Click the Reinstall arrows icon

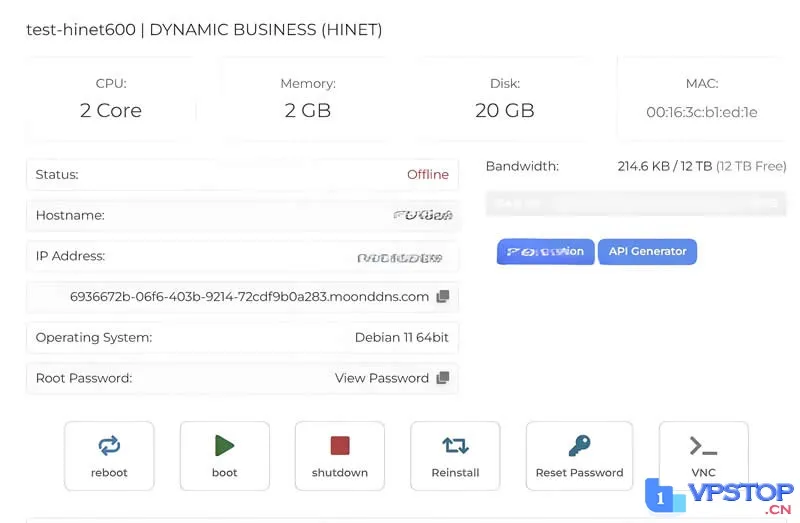tap(455, 445)
